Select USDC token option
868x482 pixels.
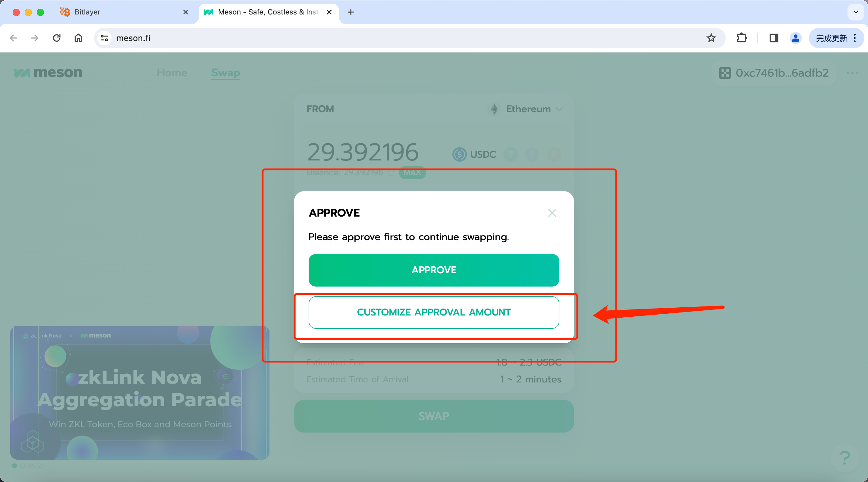[x=474, y=154]
